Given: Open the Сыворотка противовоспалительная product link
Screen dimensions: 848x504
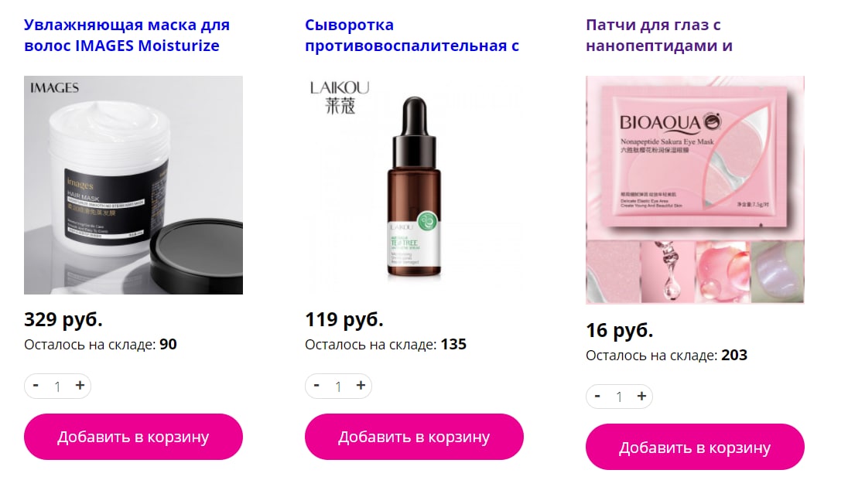Looking at the screenshot, I should click(x=412, y=35).
